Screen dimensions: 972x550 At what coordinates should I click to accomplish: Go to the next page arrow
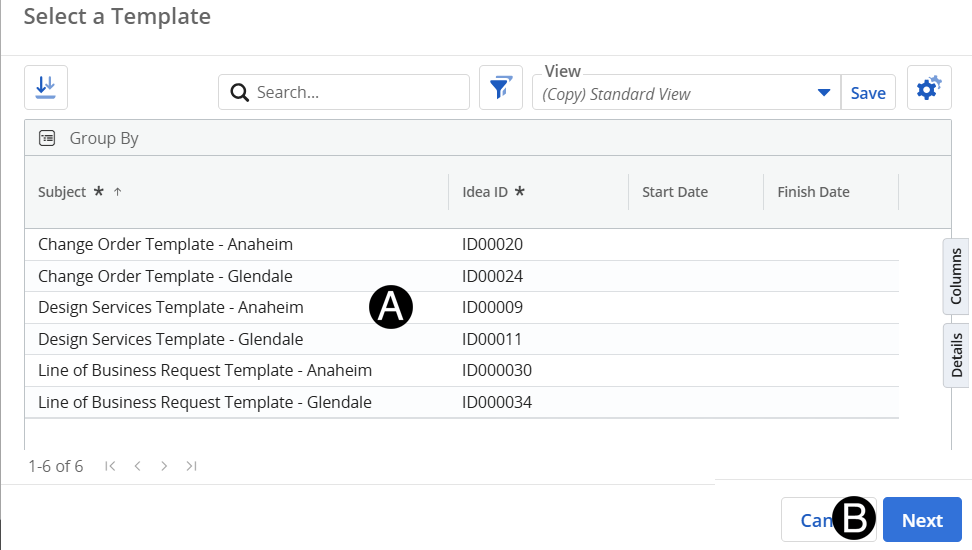coord(164,466)
